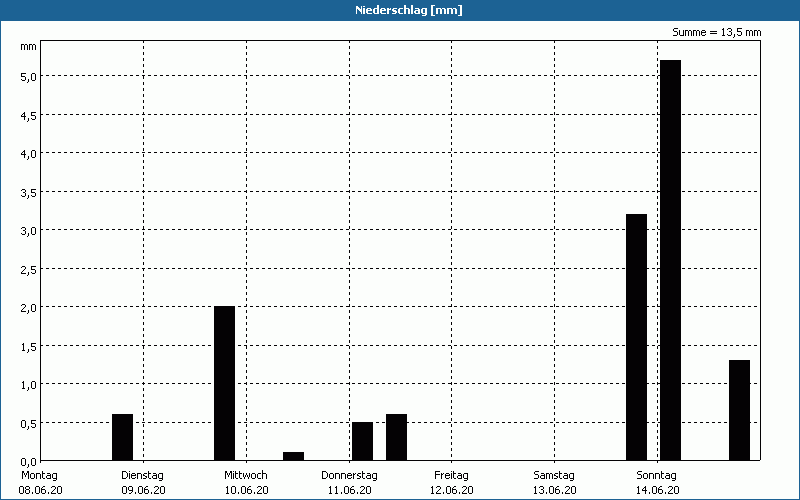The image size is (800, 500).
Task: Click the 0,5 mm bar at Donnerstag
Action: tap(362, 441)
